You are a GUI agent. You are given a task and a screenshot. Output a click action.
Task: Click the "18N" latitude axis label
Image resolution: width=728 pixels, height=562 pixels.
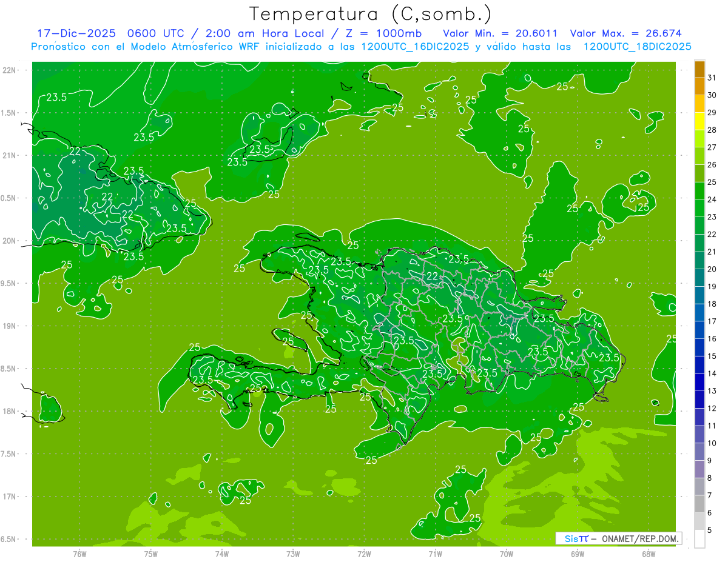tap(10, 412)
